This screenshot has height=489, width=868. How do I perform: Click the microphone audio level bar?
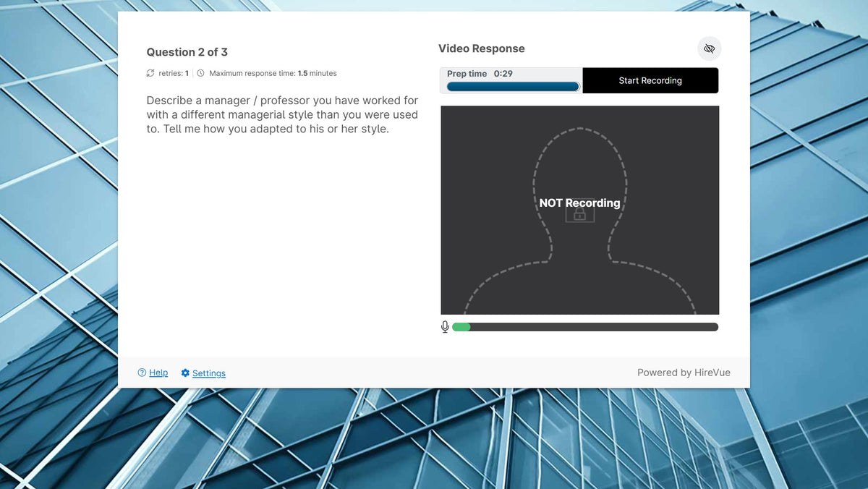coord(585,327)
